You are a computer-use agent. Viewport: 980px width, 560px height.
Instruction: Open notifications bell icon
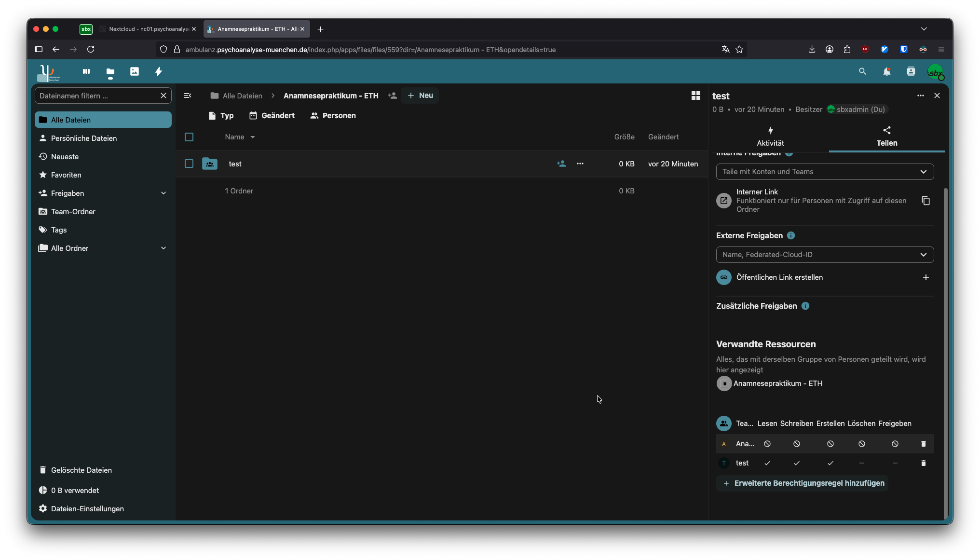pos(886,71)
